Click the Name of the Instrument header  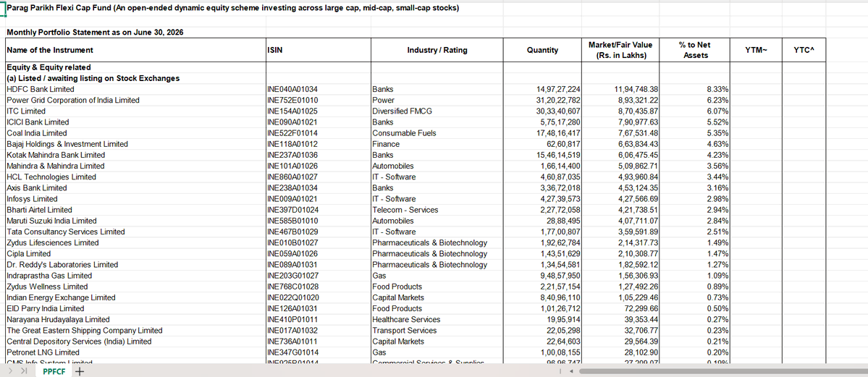[x=135, y=50]
